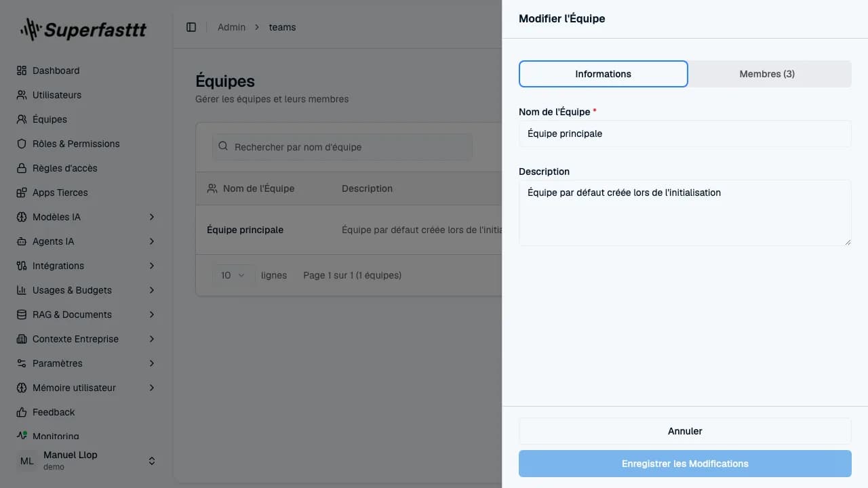This screenshot has width=868, height=488.
Task: Click the team column header icon
Action: pyautogui.click(x=212, y=188)
